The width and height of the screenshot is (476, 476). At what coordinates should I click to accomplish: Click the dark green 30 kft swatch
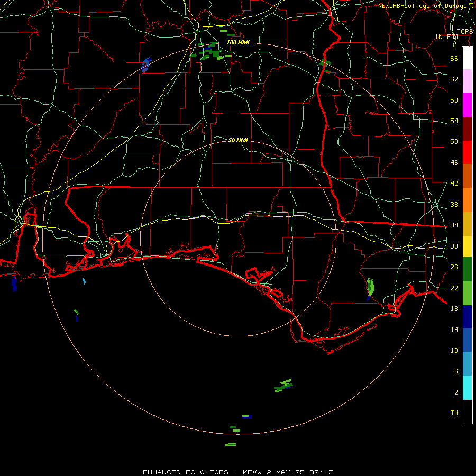point(467,269)
